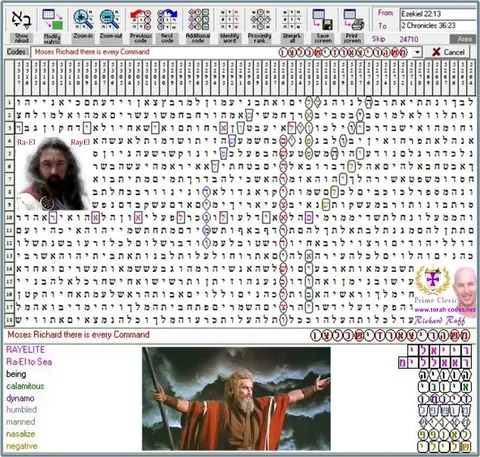Screen dimensions: 480x457
Task: Open the Proximity rank tool
Action: coord(260,19)
